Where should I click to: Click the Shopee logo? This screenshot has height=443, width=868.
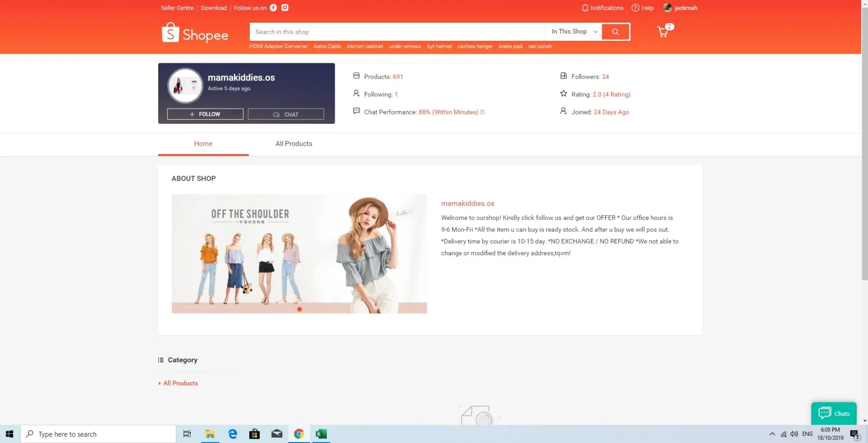point(195,33)
